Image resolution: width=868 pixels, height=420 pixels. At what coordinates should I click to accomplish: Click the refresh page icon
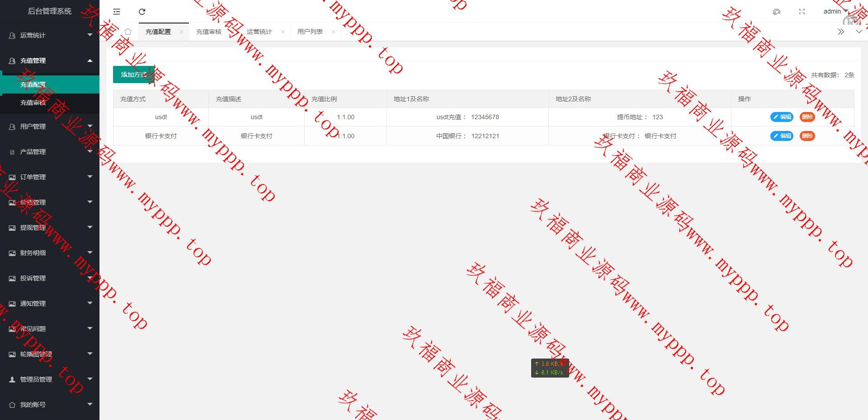[x=142, y=12]
